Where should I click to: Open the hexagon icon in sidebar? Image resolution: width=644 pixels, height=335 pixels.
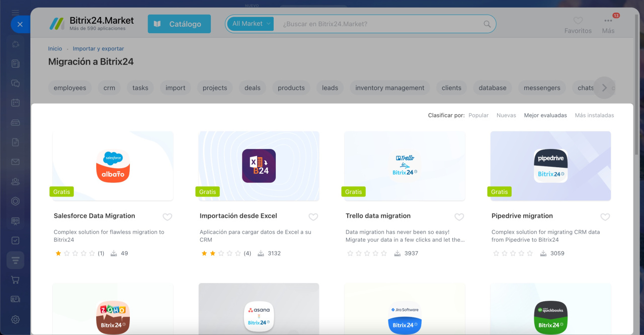tap(16, 201)
